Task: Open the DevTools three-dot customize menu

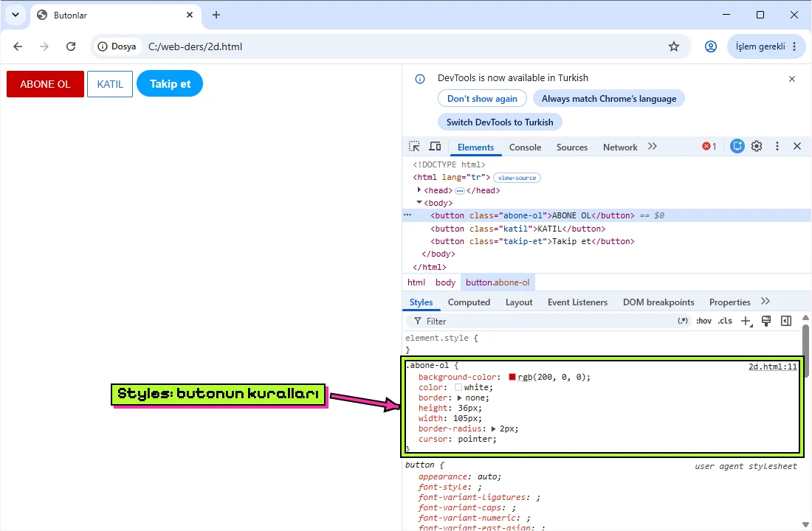Action: [777, 147]
